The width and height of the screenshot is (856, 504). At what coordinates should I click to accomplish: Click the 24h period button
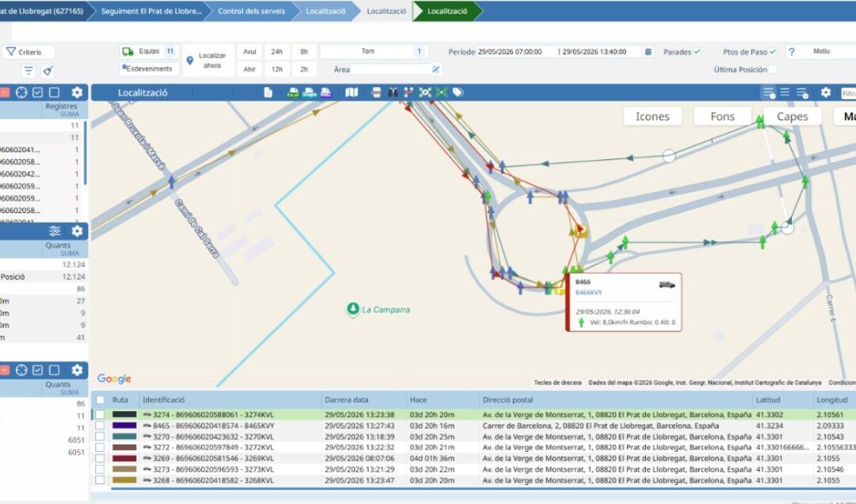(277, 52)
